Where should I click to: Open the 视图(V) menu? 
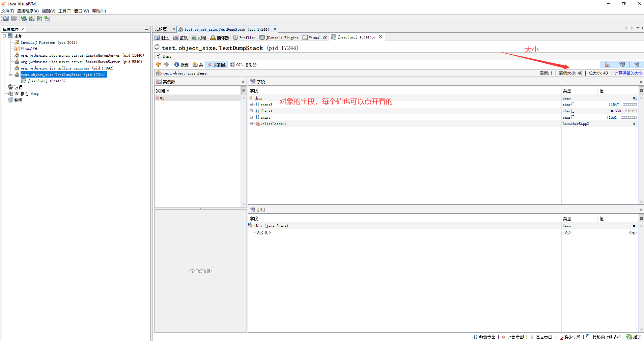tap(48, 11)
